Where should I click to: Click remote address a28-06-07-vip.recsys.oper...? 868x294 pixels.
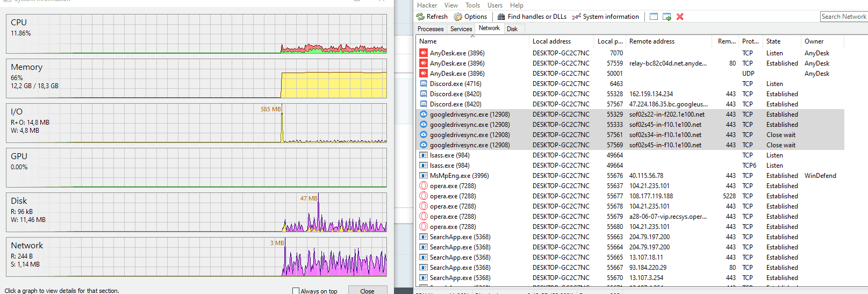668,217
